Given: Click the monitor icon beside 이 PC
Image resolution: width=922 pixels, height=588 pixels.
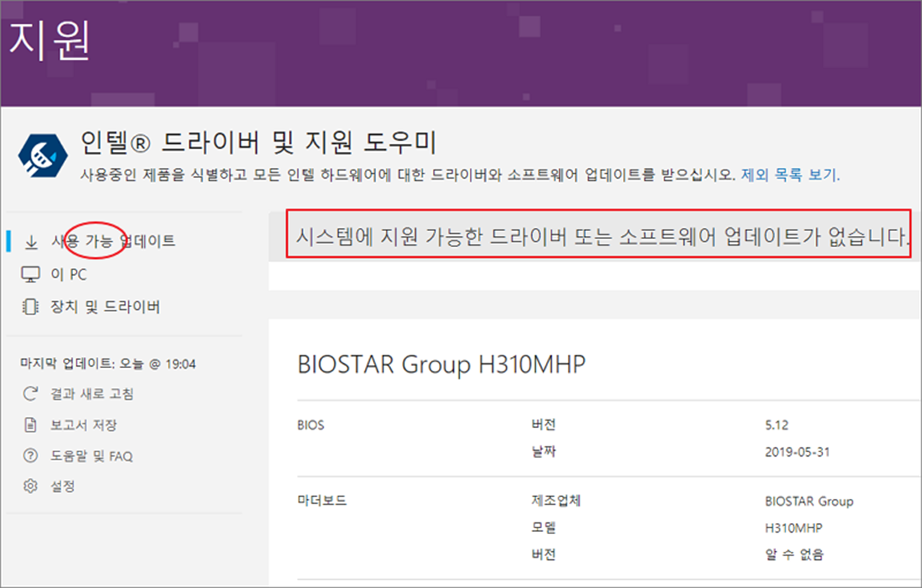Looking at the screenshot, I should [x=31, y=274].
